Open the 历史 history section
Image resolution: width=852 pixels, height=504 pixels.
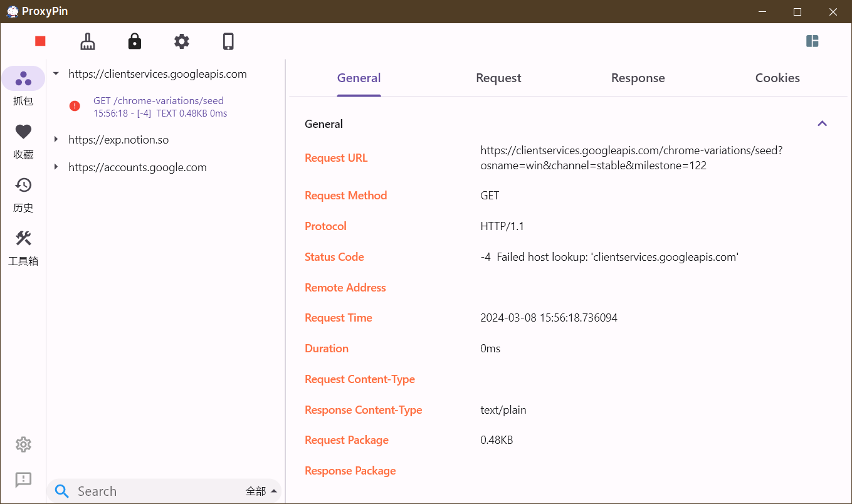coord(23,194)
